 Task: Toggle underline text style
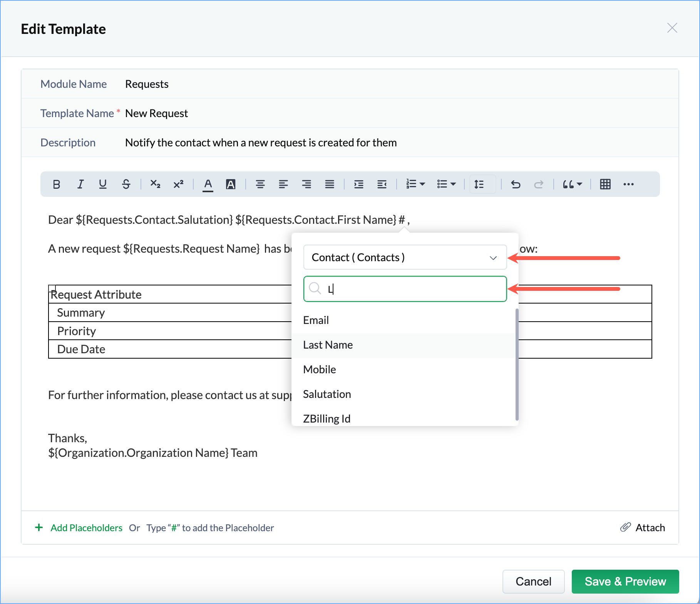(103, 185)
